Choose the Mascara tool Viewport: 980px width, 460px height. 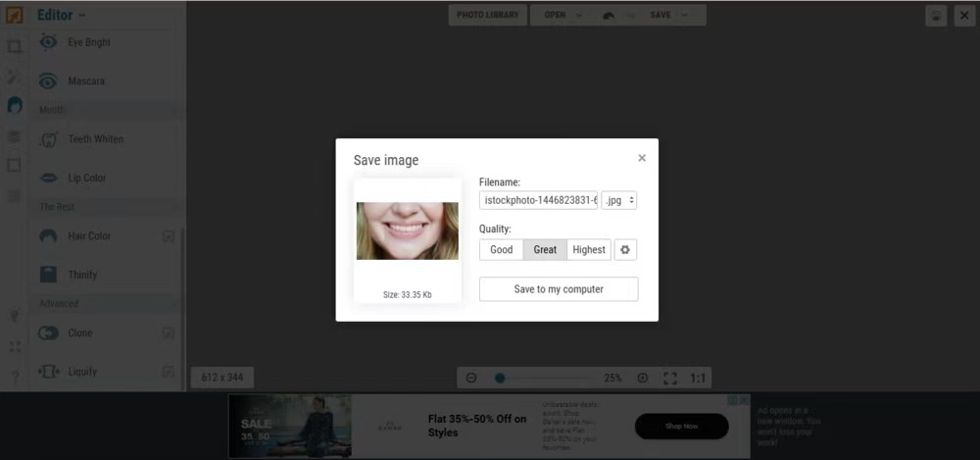(x=85, y=81)
